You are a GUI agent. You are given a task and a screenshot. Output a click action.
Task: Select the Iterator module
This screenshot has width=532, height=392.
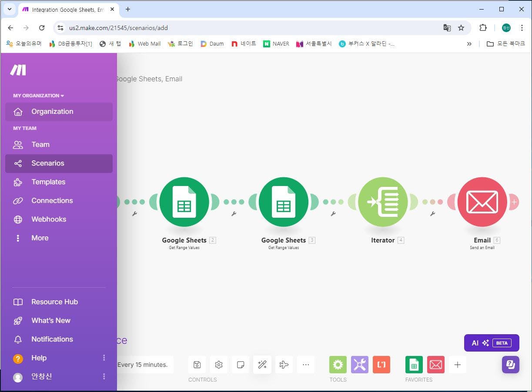[383, 202]
